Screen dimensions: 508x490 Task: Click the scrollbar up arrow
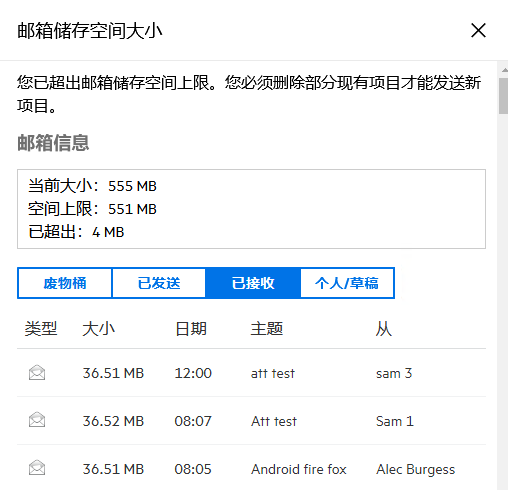(504, 70)
